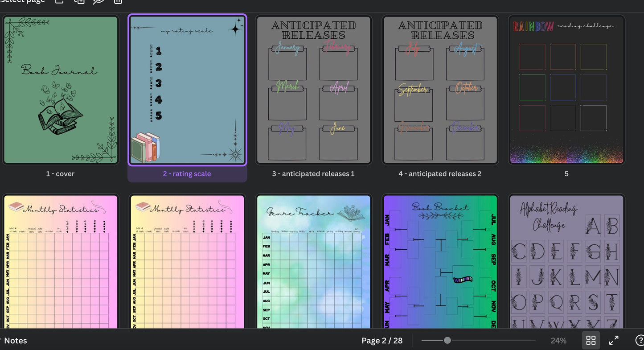Select the green Book Journal cover page
The height and width of the screenshot is (350, 644).
(x=61, y=90)
